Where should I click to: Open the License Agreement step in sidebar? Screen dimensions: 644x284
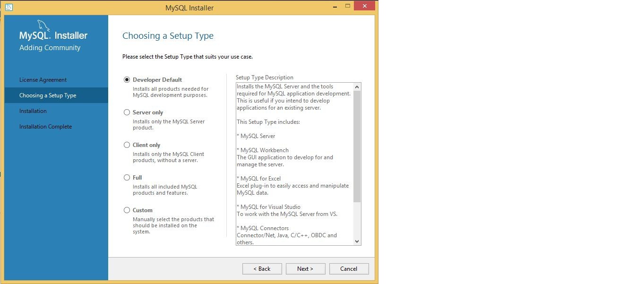pyautogui.click(x=43, y=80)
